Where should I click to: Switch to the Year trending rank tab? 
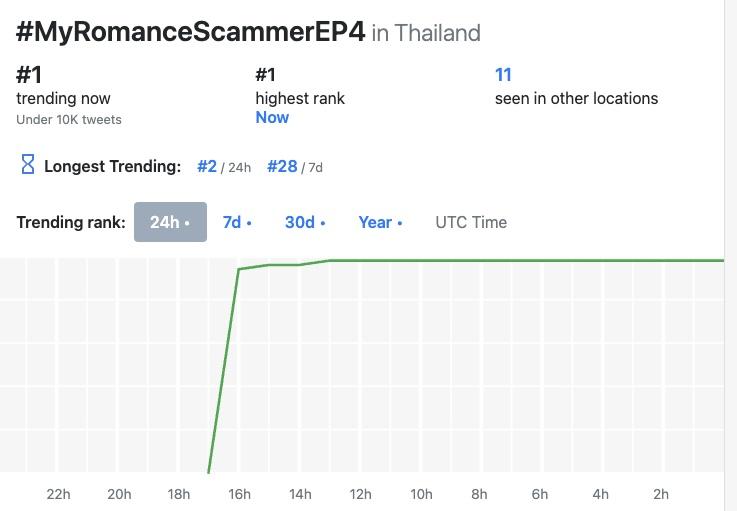pyautogui.click(x=379, y=222)
